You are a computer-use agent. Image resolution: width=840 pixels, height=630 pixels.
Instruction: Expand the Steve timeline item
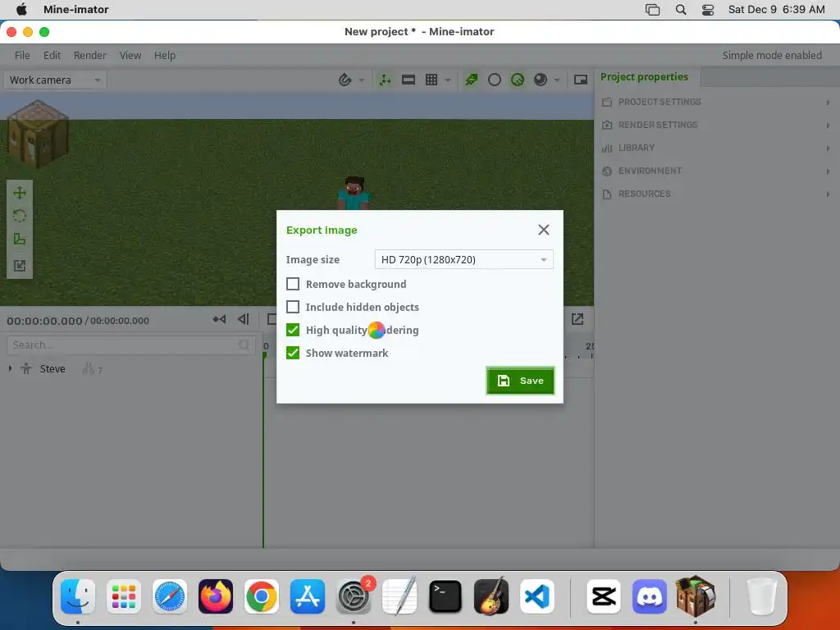tap(10, 368)
